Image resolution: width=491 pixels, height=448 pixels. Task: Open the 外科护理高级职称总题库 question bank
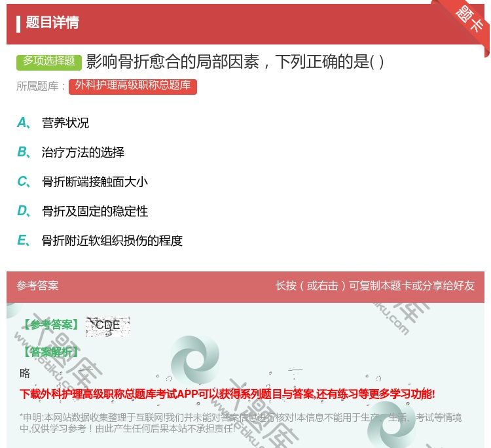pos(132,86)
